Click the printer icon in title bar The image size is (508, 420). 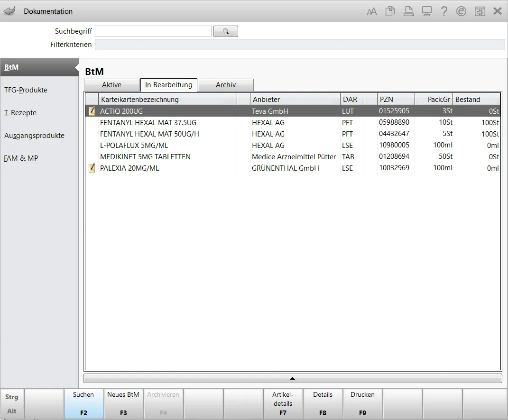(x=408, y=11)
